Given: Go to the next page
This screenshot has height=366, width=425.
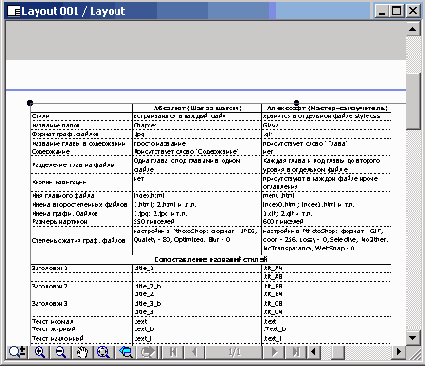Looking at the screenshot, I should [274, 352].
